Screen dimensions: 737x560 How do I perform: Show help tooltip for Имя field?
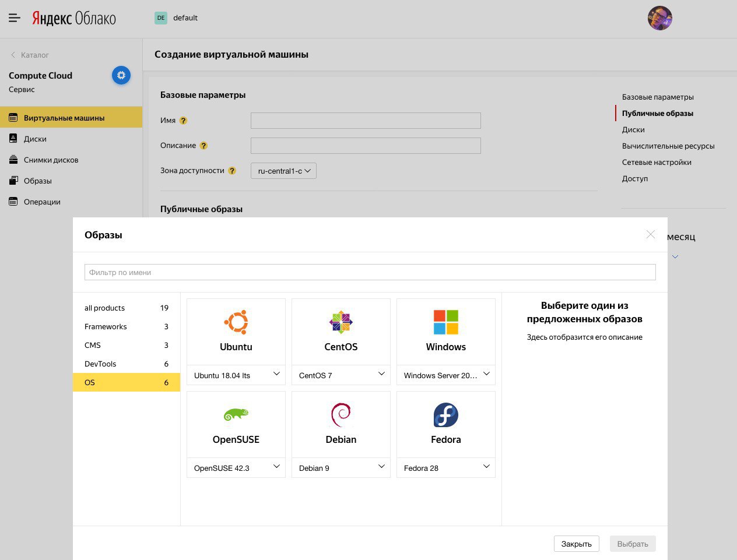click(x=183, y=121)
